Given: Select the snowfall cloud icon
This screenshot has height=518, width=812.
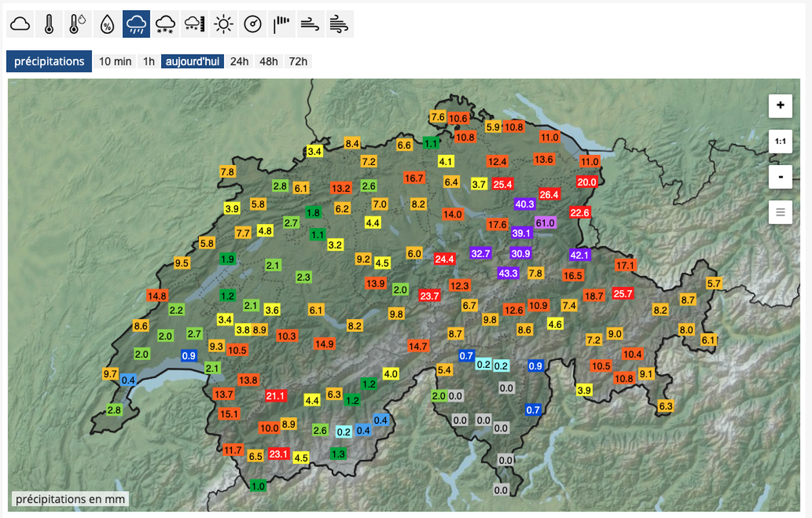Looking at the screenshot, I should coord(165,24).
